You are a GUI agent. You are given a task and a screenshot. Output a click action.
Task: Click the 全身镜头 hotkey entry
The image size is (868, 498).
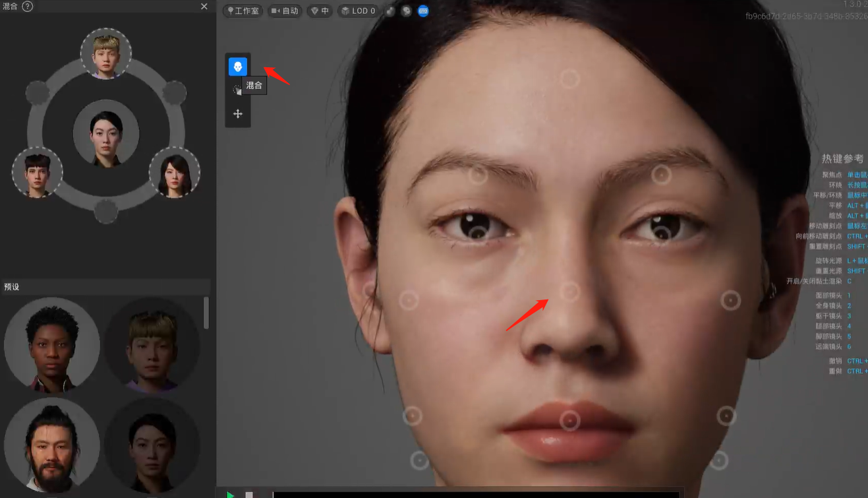(833, 306)
